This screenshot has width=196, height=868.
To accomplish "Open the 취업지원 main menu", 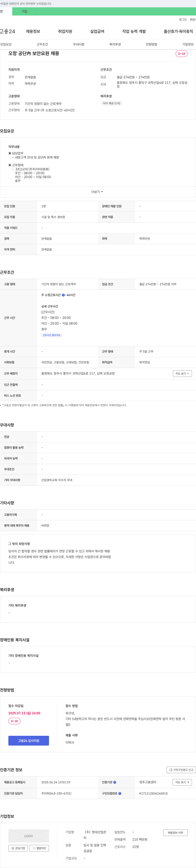I will coord(65,31).
